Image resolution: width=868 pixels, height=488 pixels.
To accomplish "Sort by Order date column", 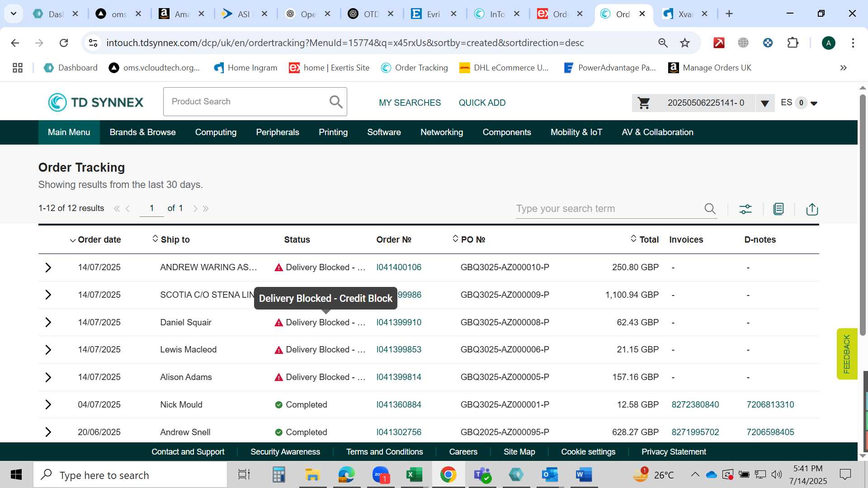I will tap(95, 240).
